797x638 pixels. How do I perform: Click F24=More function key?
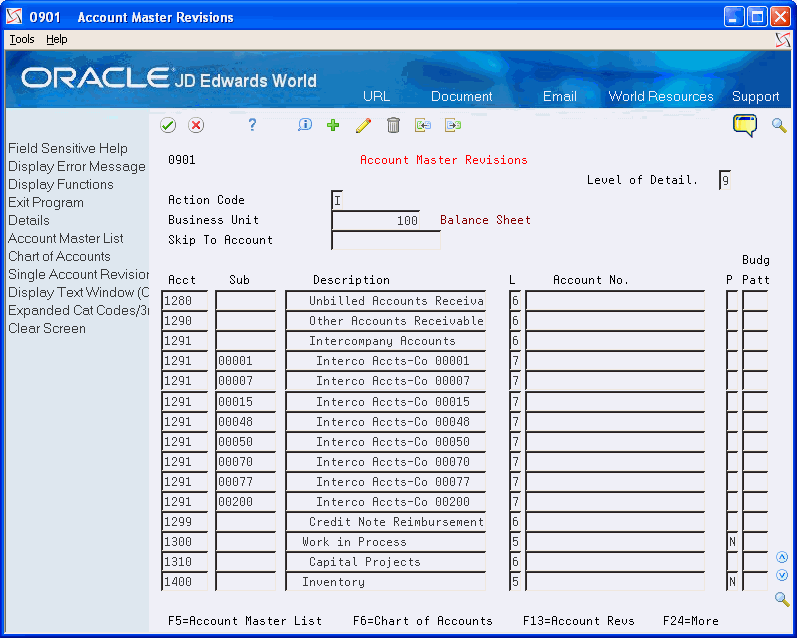[691, 621]
